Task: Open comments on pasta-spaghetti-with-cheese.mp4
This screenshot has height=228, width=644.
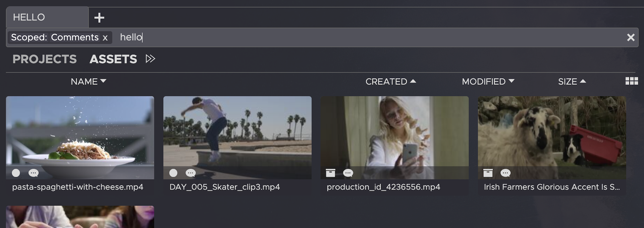Action: [34, 173]
